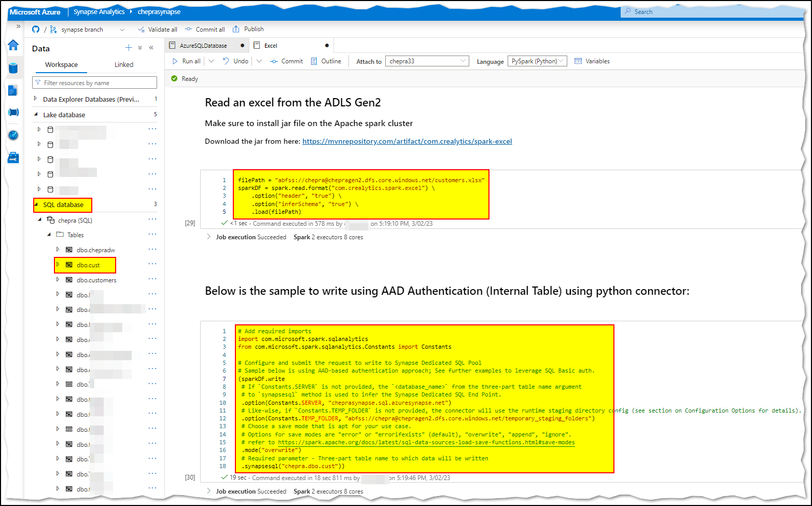This screenshot has width=812, height=506.
Task: Open the Home hub icon
Action: point(13,45)
